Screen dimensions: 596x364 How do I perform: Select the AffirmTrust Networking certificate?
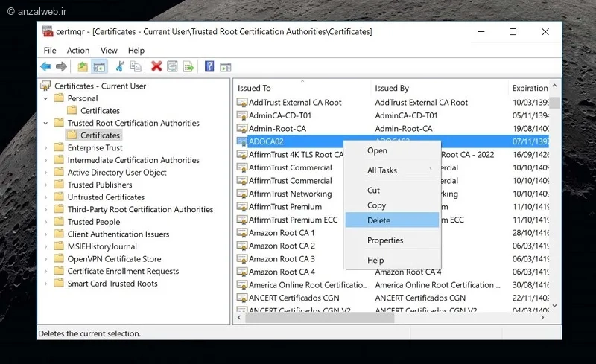290,194
